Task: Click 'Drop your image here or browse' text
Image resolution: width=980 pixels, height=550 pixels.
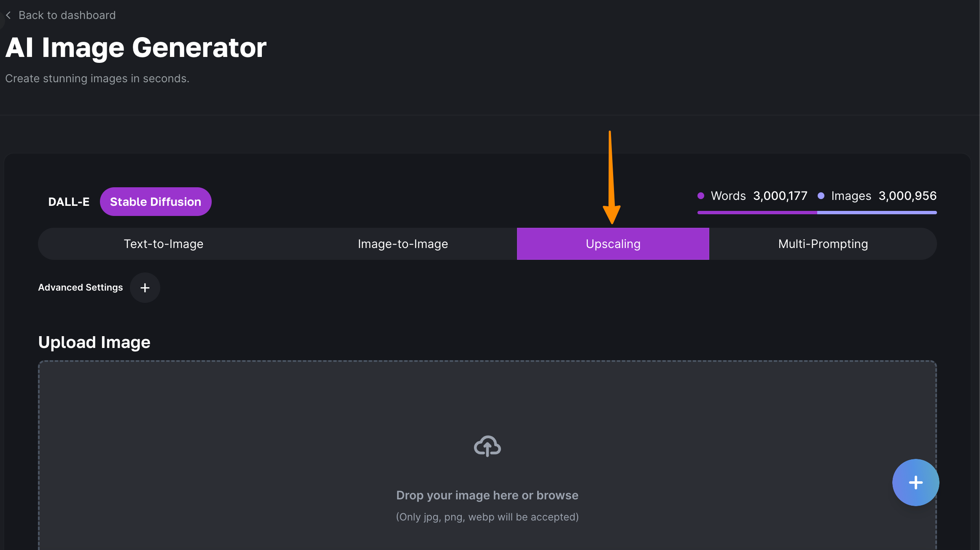Action: (487, 495)
